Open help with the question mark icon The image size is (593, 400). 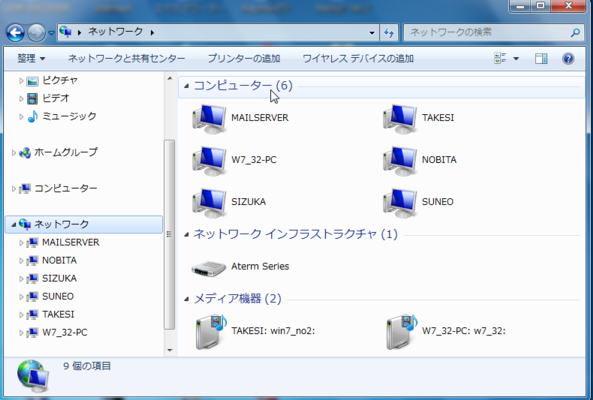[x=568, y=59]
